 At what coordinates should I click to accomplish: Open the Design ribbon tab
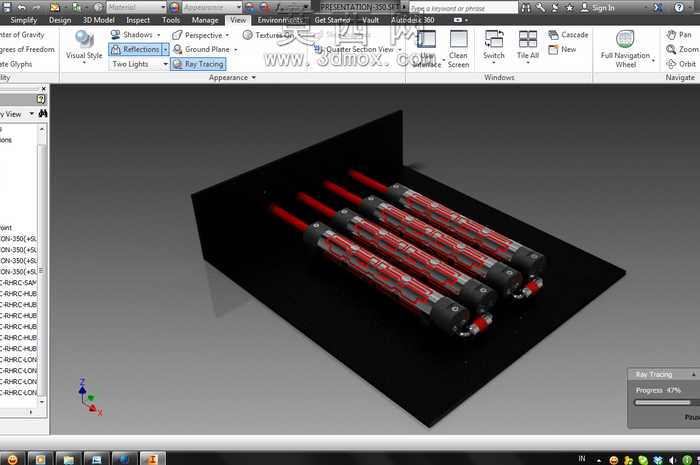click(x=60, y=20)
